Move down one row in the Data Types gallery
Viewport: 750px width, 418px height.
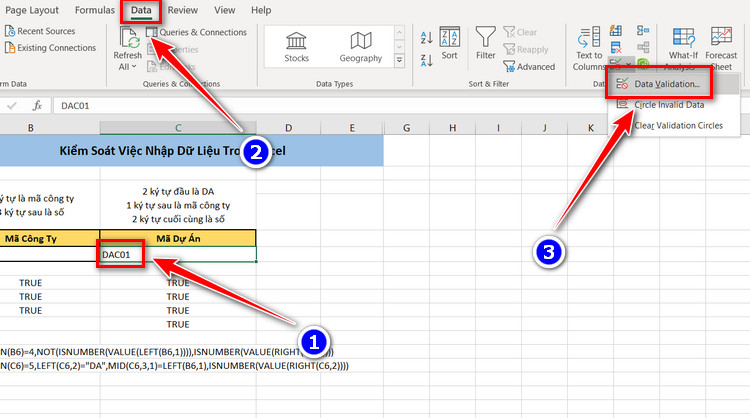pos(399,46)
